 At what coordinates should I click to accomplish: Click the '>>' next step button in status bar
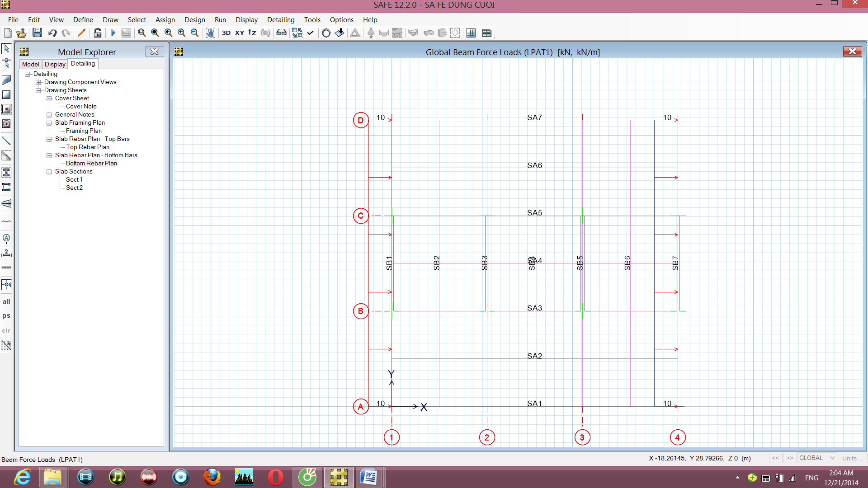click(789, 458)
